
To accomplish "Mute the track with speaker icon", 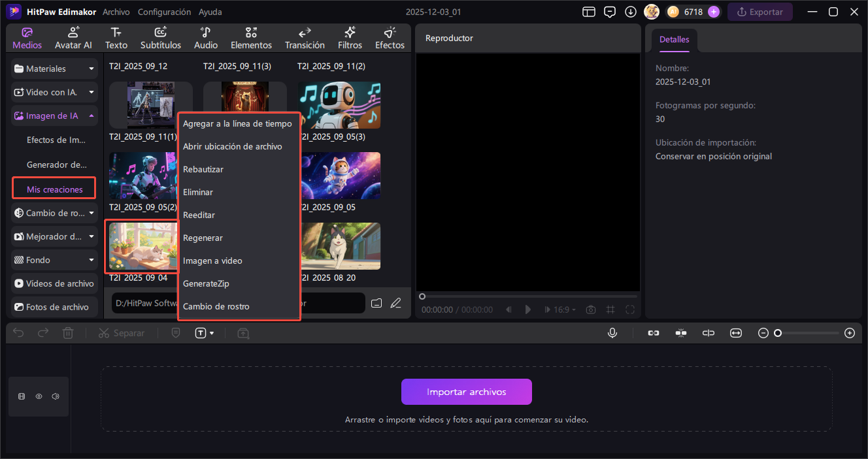I will (56, 396).
